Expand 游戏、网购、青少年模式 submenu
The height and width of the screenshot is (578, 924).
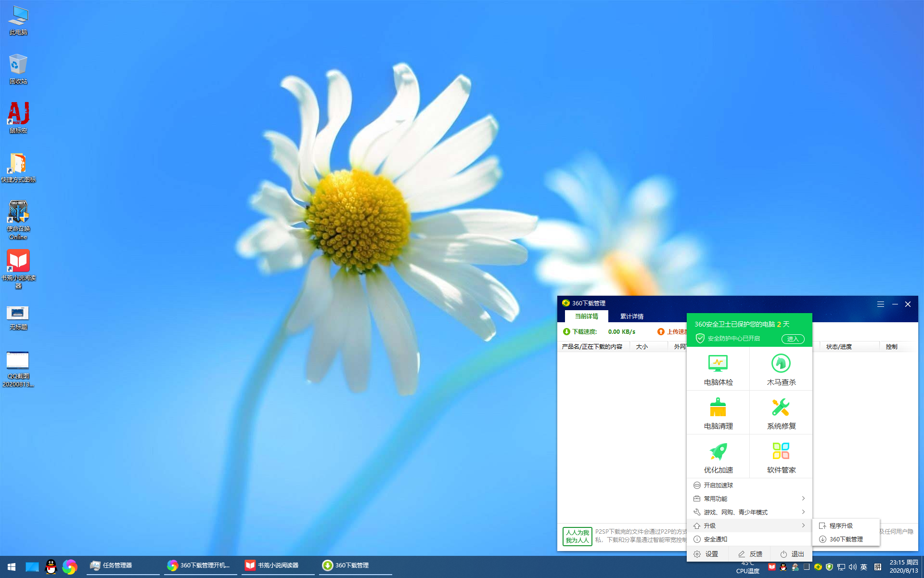[x=749, y=512]
